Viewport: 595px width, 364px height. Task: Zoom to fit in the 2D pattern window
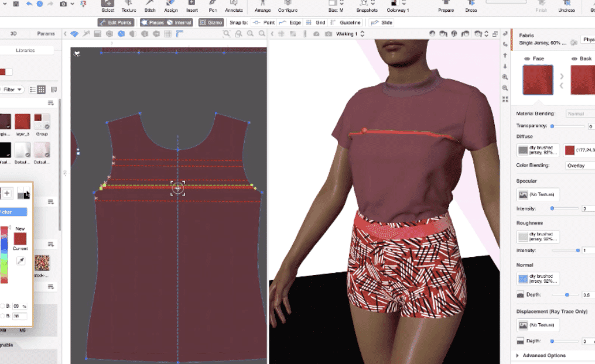[x=227, y=34]
